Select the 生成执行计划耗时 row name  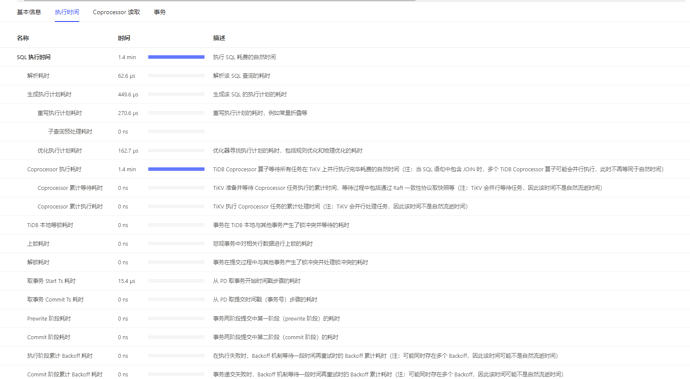pyautogui.click(x=49, y=94)
